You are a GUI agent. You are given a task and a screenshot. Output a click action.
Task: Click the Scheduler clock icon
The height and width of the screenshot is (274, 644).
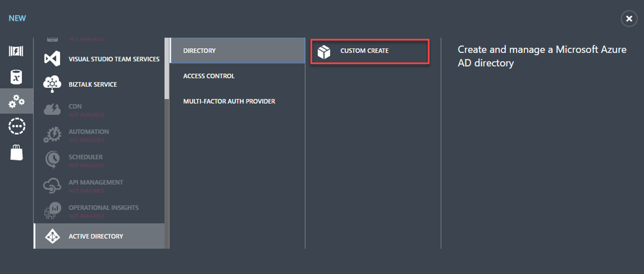click(52, 159)
